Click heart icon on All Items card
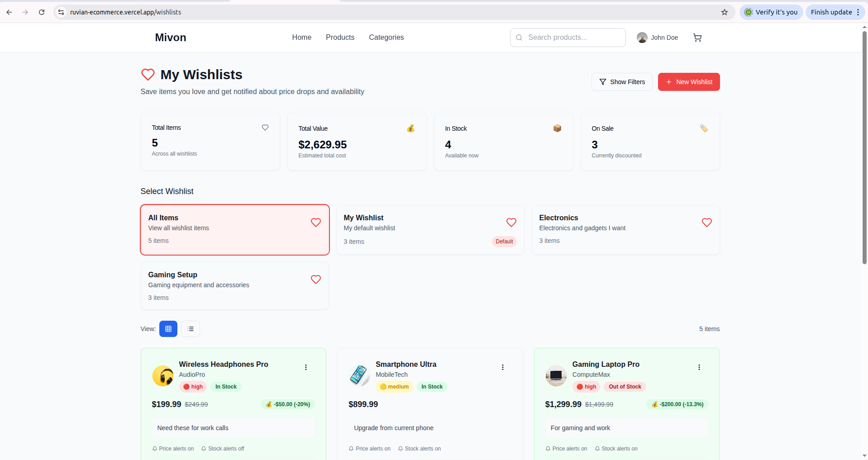Viewport: 868px width, 460px height. 316,223
